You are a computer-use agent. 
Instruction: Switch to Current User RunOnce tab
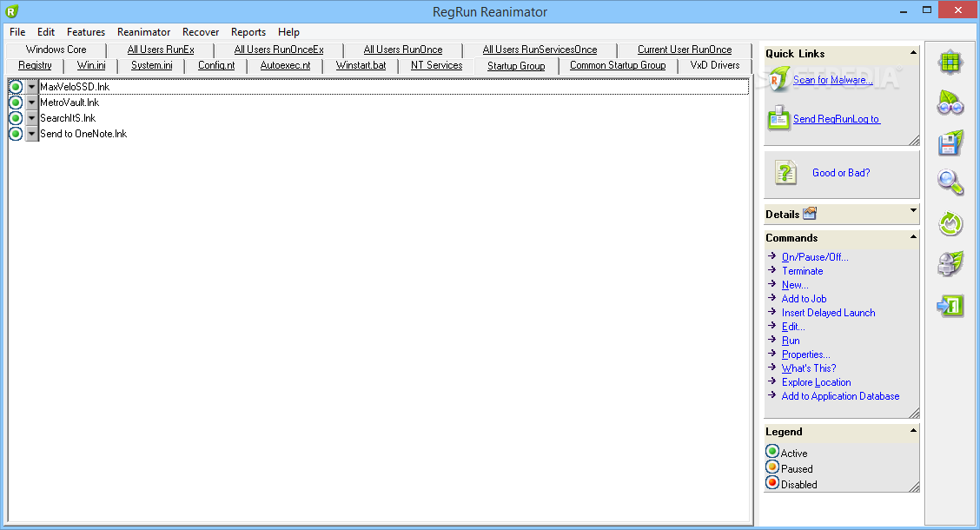[x=685, y=50]
